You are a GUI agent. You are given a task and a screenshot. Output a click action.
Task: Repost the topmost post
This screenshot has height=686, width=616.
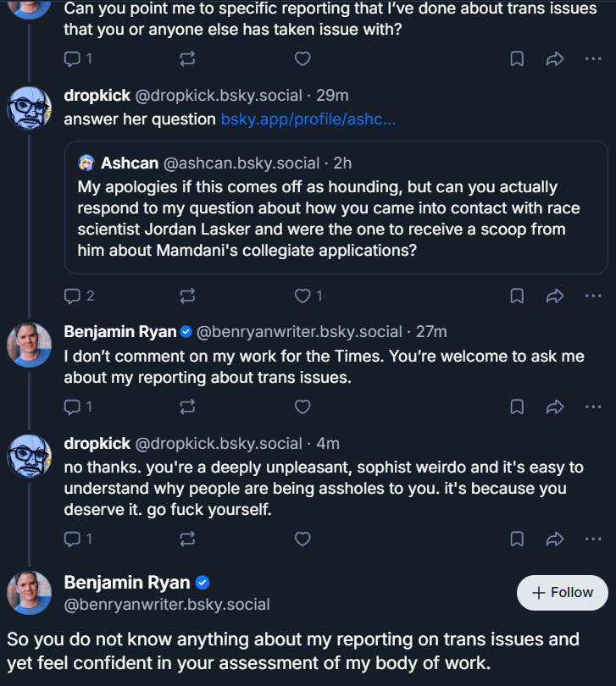click(x=187, y=58)
